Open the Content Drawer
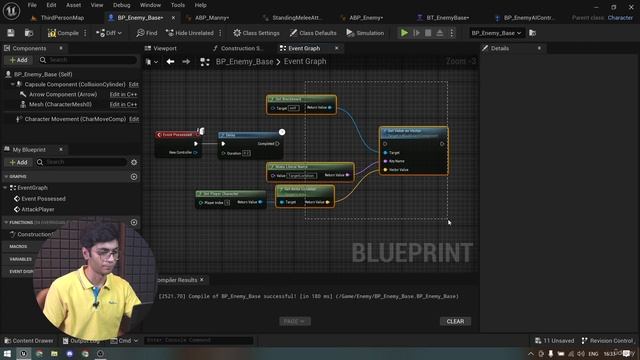Image resolution: width=640 pixels, height=360 pixels. click(29, 340)
